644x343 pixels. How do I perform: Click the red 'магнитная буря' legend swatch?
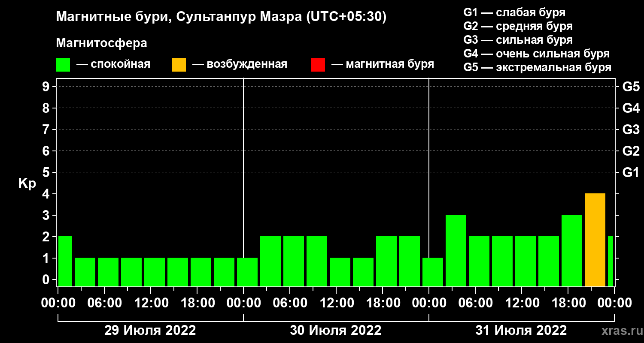click(x=318, y=65)
